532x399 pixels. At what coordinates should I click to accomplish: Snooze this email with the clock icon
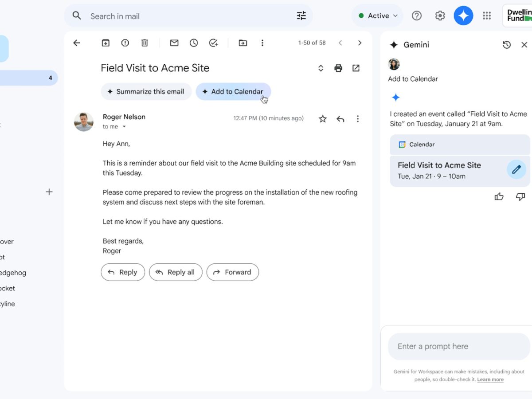point(194,43)
